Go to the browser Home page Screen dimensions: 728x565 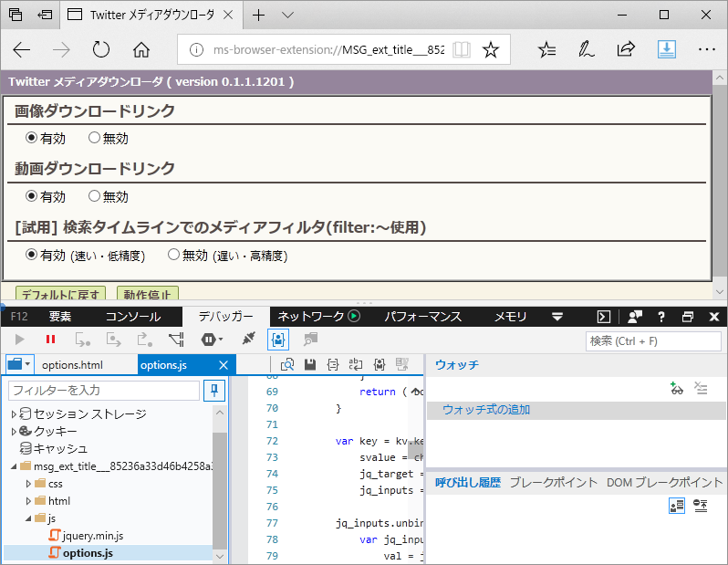pyautogui.click(x=141, y=49)
